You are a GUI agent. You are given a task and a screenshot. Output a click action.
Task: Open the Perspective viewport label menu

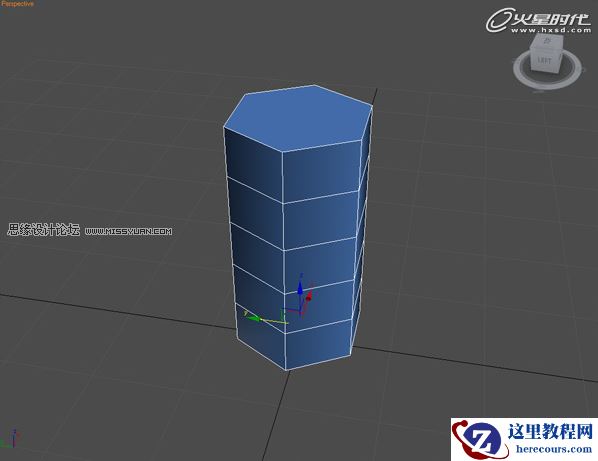tap(18, 4)
